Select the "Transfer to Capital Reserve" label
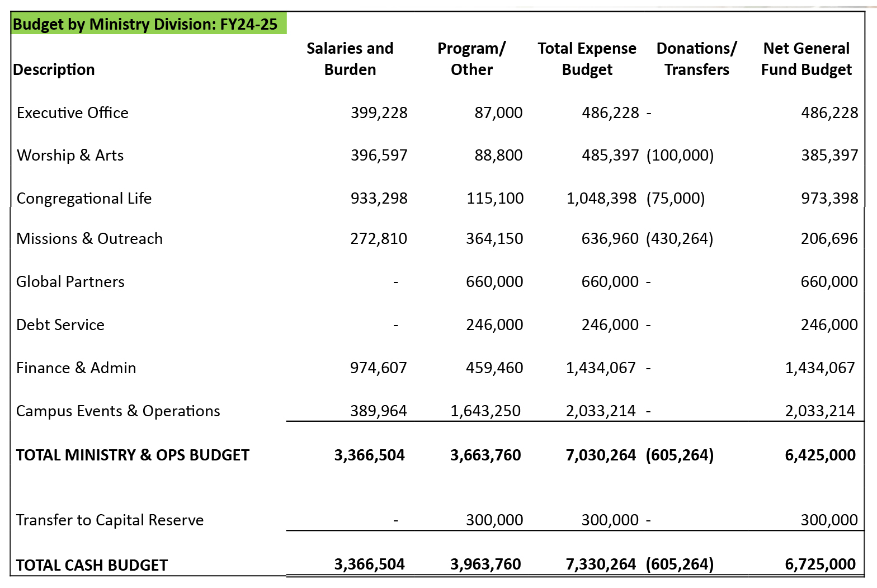The image size is (877, 588). tap(110, 520)
